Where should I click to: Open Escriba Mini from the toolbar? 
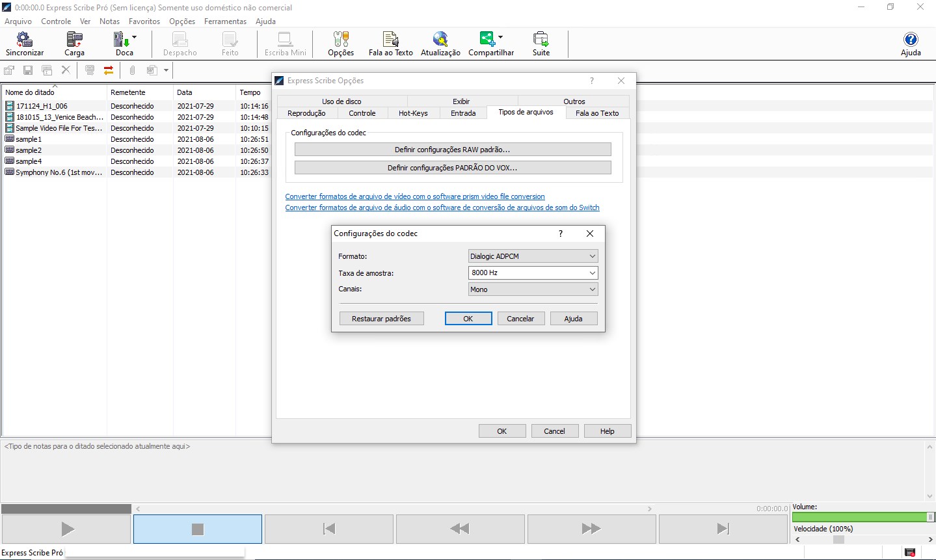(x=286, y=44)
